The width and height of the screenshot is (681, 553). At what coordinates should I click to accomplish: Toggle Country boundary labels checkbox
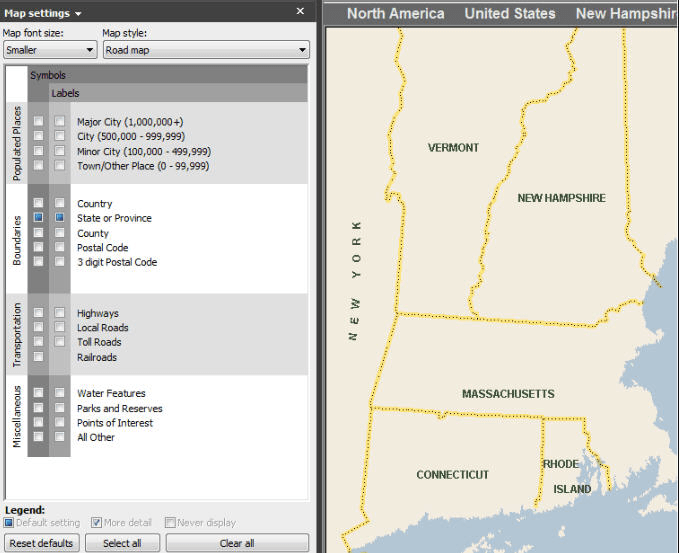pyautogui.click(x=60, y=203)
